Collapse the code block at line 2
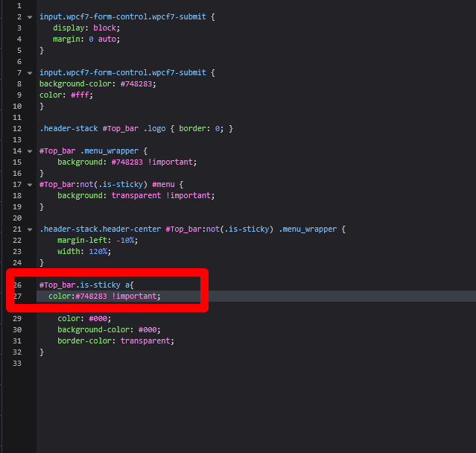The height and width of the screenshot is (453, 476). point(29,16)
